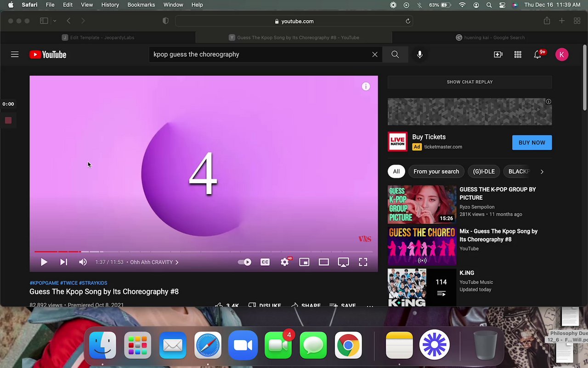Play the video
Viewport: 588px width, 368px height.
pyautogui.click(x=44, y=262)
